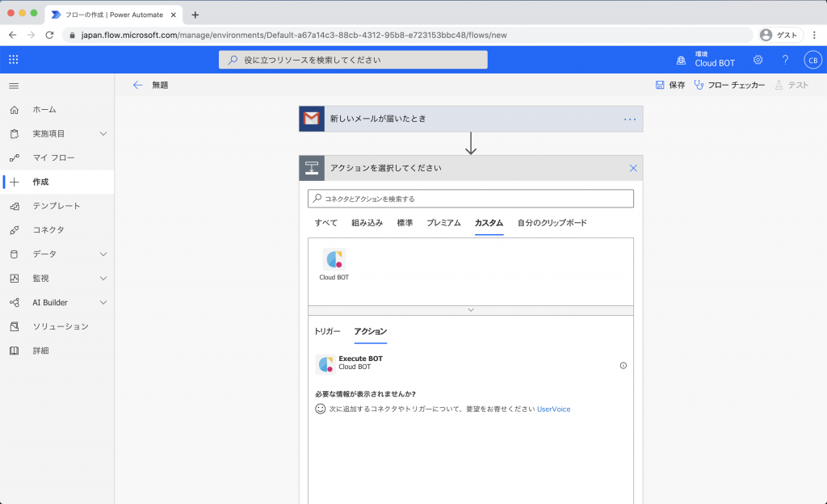Open the app launcher waffle icon
Screen dimensions: 827x504
(x=14, y=60)
